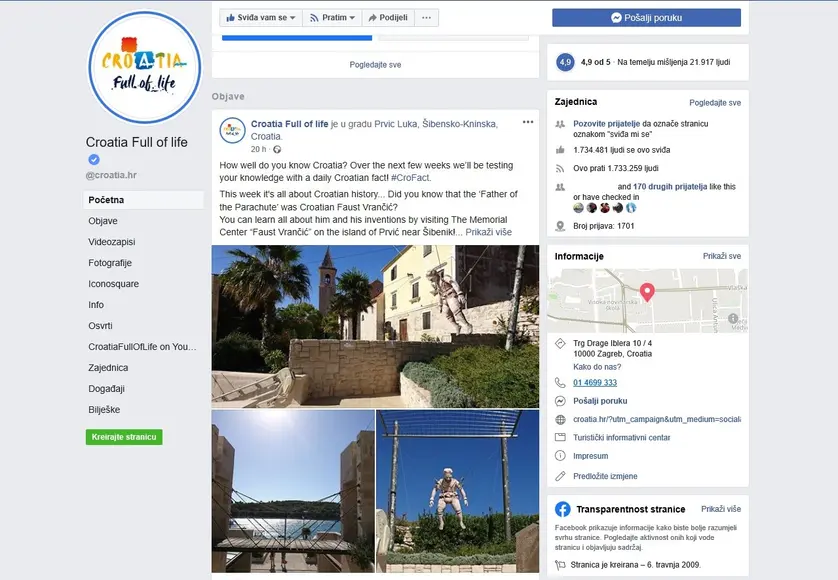Image resolution: width=838 pixels, height=580 pixels.
Task: Open 'Fotografije' in the left sidebar
Action: pyautogui.click(x=110, y=263)
